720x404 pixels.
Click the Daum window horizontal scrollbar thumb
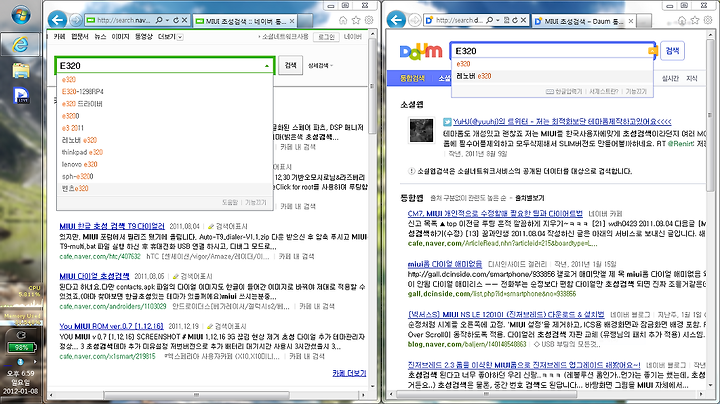pos(485,394)
